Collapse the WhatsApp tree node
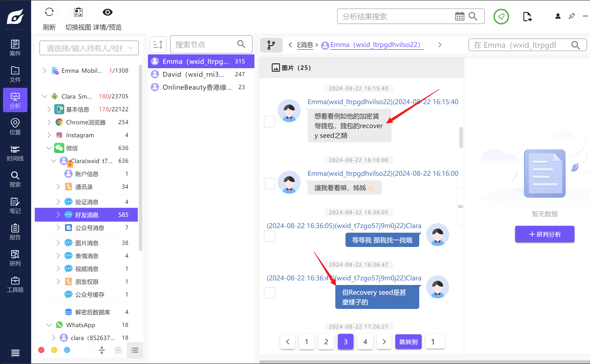This screenshot has height=364, width=590. (x=49, y=325)
